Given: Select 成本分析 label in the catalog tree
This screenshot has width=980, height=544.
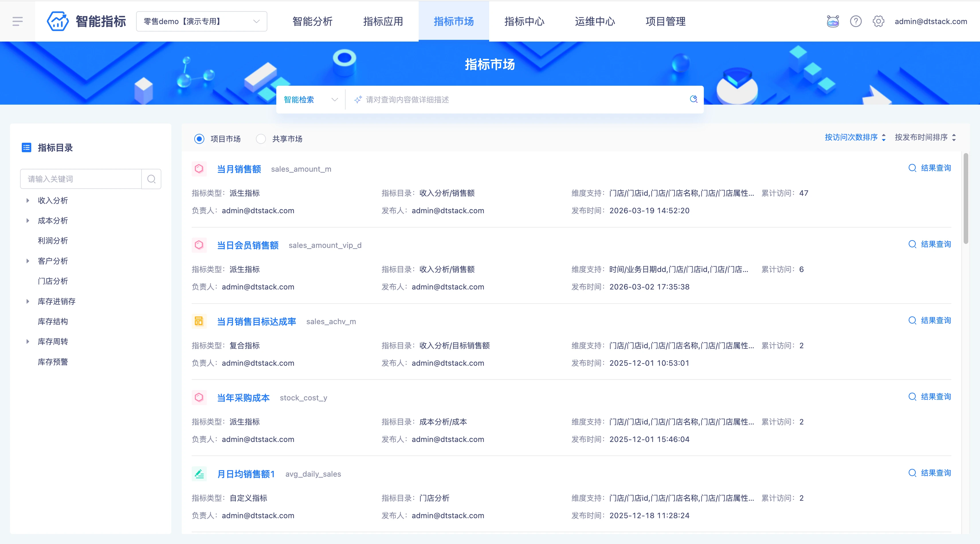Looking at the screenshot, I should (53, 221).
